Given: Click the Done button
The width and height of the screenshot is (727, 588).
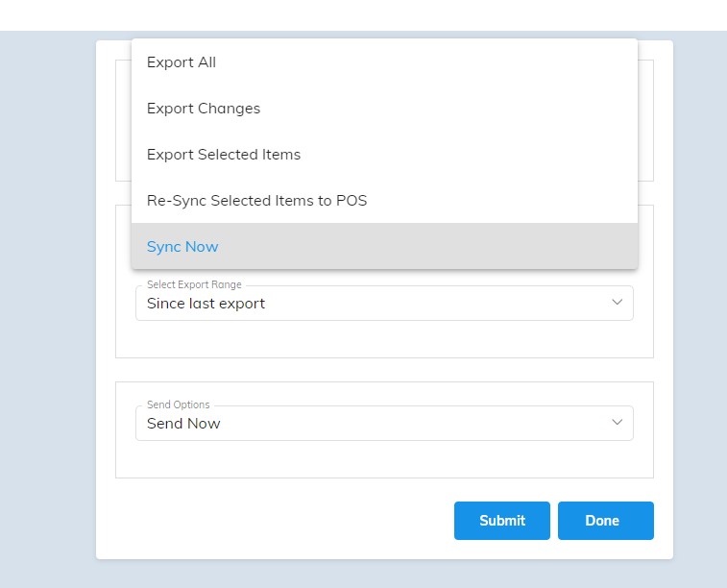Looking at the screenshot, I should [x=606, y=521].
